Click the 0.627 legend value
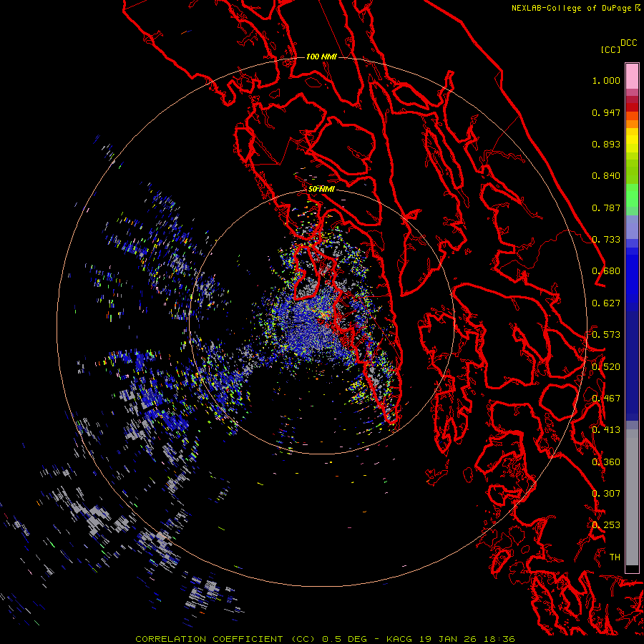This screenshot has height=644, width=644. pos(606,303)
